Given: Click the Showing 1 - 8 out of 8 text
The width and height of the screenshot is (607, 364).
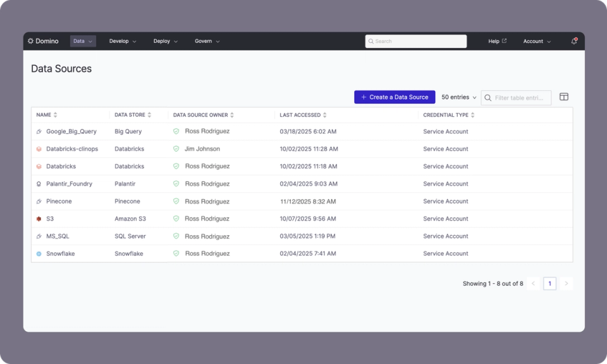Looking at the screenshot, I should 493,284.
